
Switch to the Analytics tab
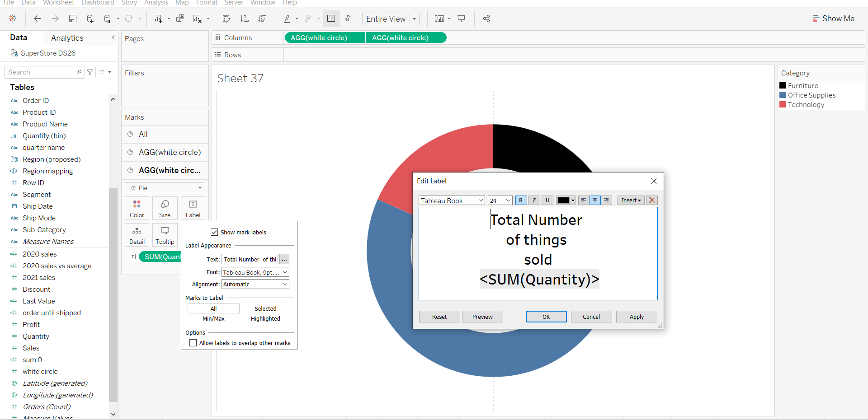(67, 38)
